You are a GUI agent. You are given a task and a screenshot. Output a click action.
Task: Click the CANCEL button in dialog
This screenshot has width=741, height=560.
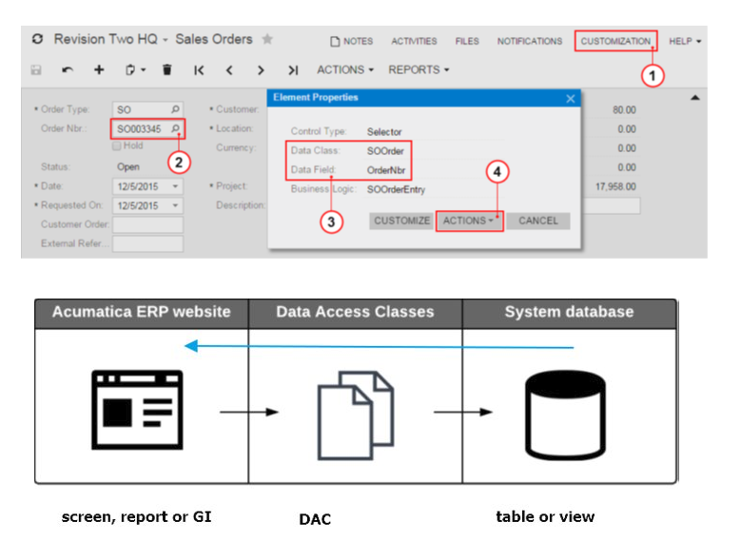point(538,221)
